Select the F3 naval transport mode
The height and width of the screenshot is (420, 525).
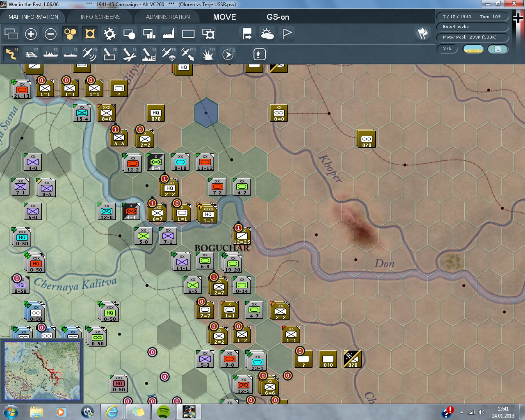tap(50, 54)
